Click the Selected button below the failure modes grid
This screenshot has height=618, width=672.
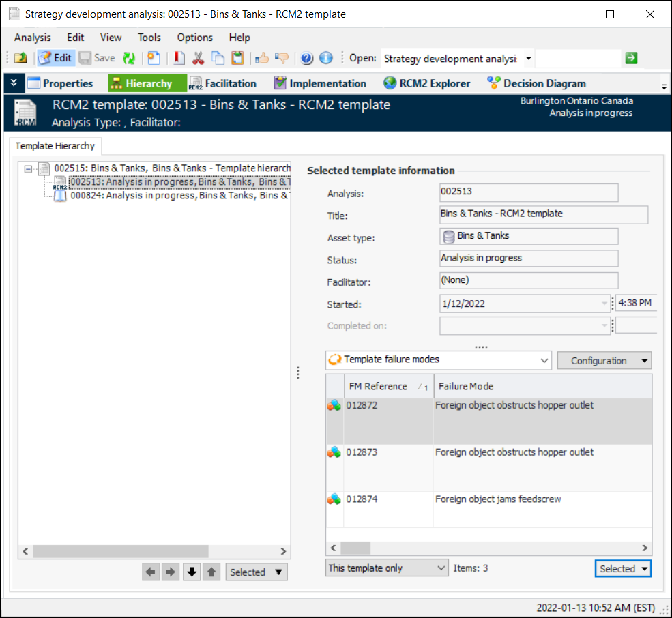pos(623,568)
